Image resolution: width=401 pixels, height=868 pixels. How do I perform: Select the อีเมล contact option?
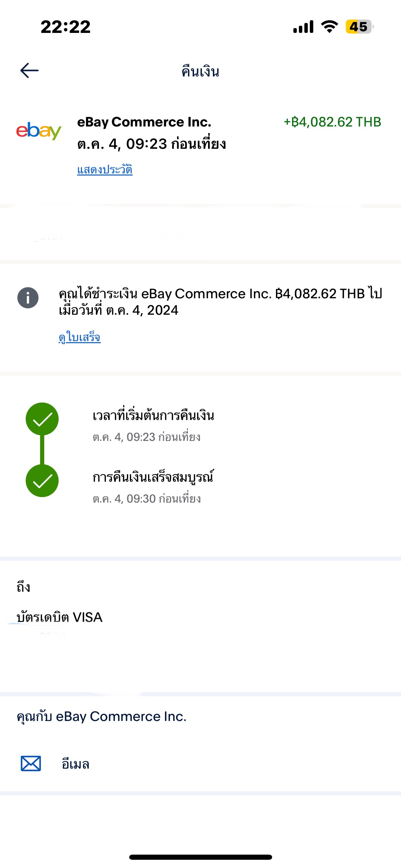(x=75, y=764)
